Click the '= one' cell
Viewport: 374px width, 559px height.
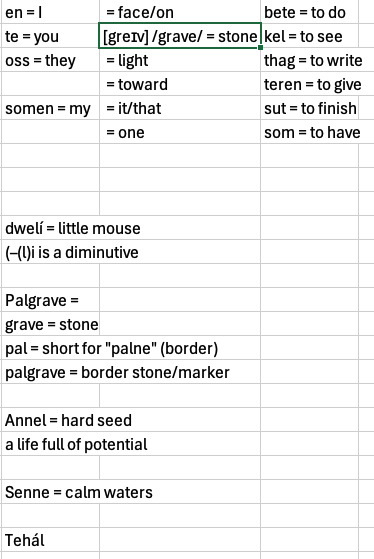tap(180, 132)
